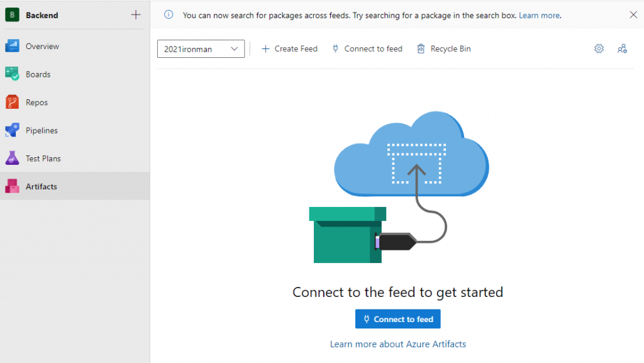Click the info icon in the notification banner
The width and height of the screenshot is (644, 363).
[x=169, y=14]
